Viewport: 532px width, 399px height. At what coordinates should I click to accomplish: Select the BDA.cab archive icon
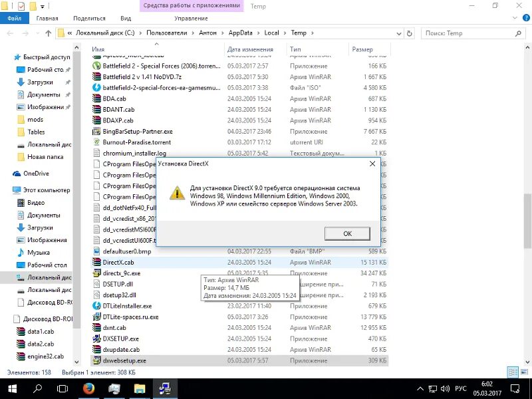click(96, 98)
